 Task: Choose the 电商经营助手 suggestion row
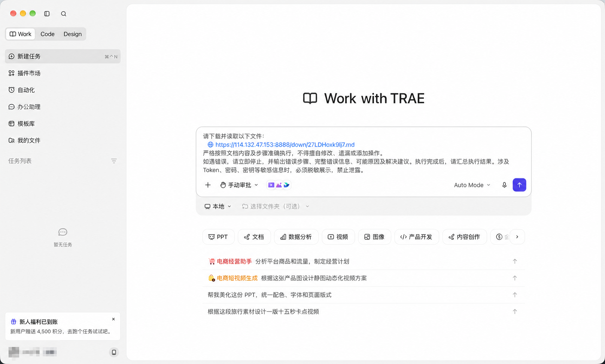[364, 261]
